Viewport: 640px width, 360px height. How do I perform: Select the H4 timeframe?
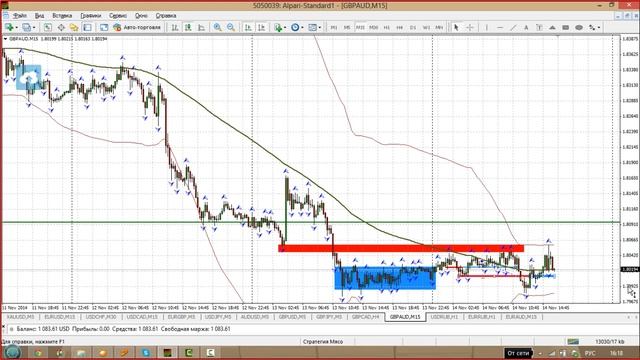[x=400, y=27]
